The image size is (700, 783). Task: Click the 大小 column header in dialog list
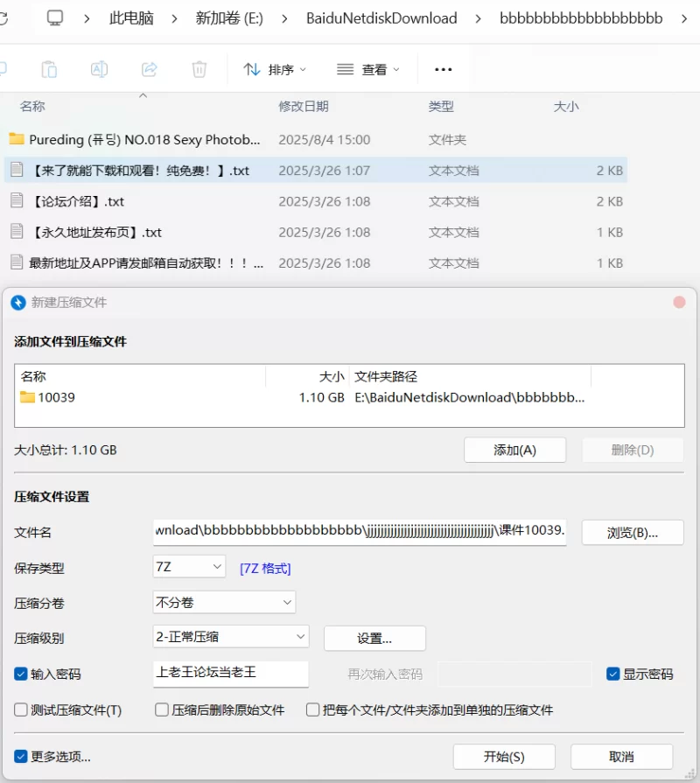[332, 376]
